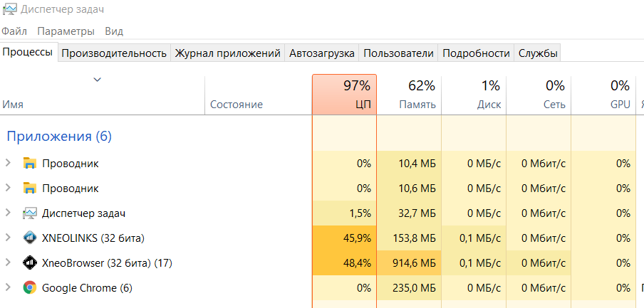Switch to the Процессы tab
This screenshot has height=308, width=644.
point(28,52)
